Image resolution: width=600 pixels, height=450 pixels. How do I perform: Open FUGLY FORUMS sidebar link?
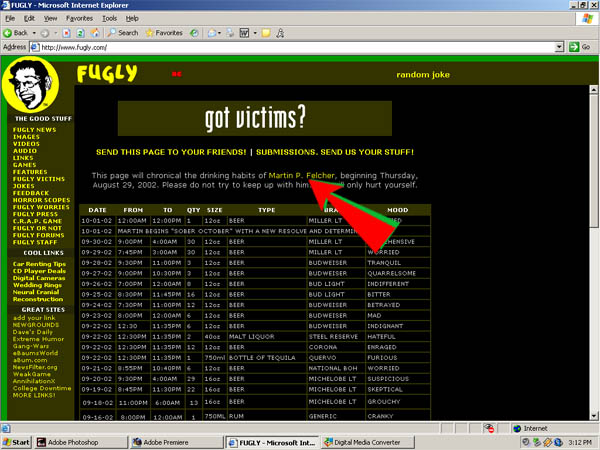point(38,235)
